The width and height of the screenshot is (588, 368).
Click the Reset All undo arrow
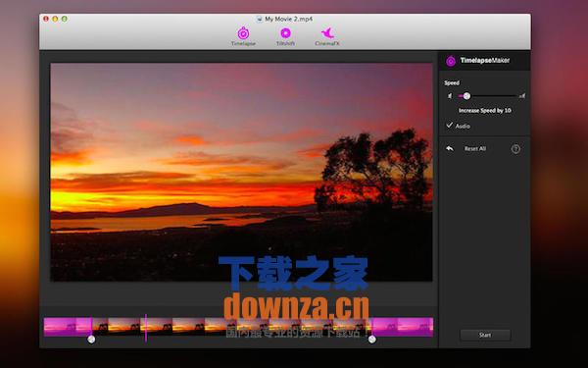pyautogui.click(x=450, y=149)
